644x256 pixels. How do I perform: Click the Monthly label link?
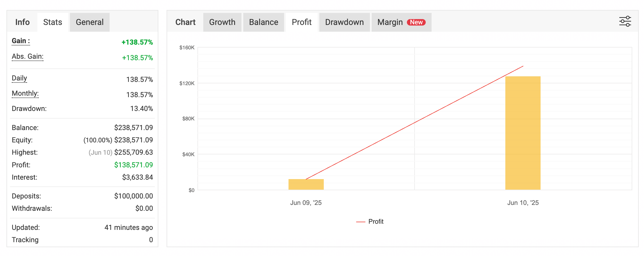coord(25,93)
